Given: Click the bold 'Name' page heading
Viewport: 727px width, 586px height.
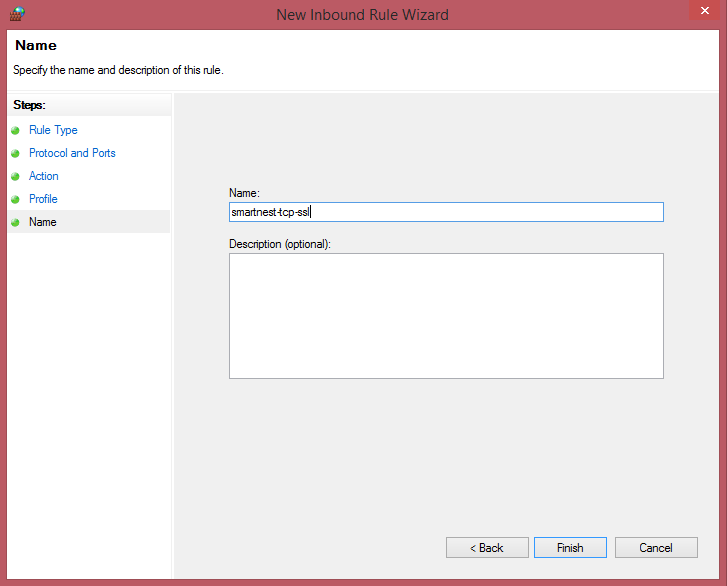Looking at the screenshot, I should [36, 45].
